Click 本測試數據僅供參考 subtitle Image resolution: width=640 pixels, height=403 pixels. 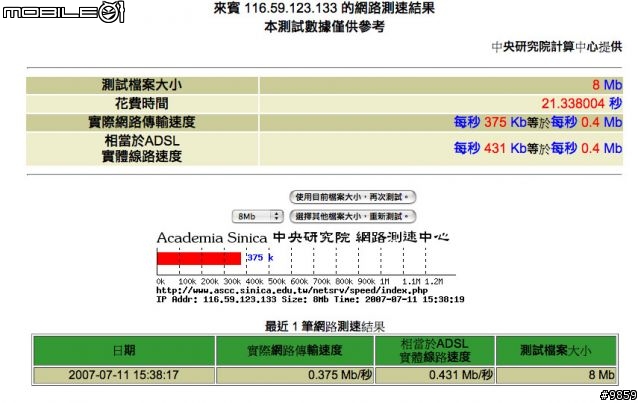coord(324,27)
